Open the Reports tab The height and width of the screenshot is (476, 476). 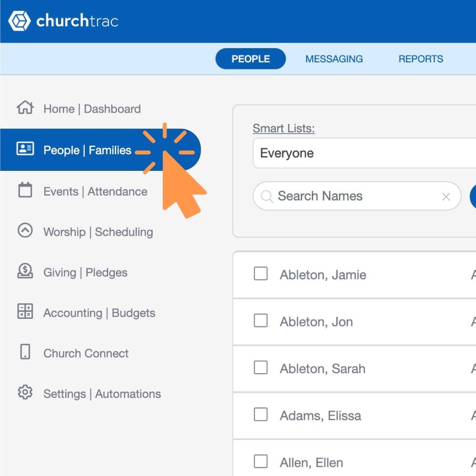(421, 59)
